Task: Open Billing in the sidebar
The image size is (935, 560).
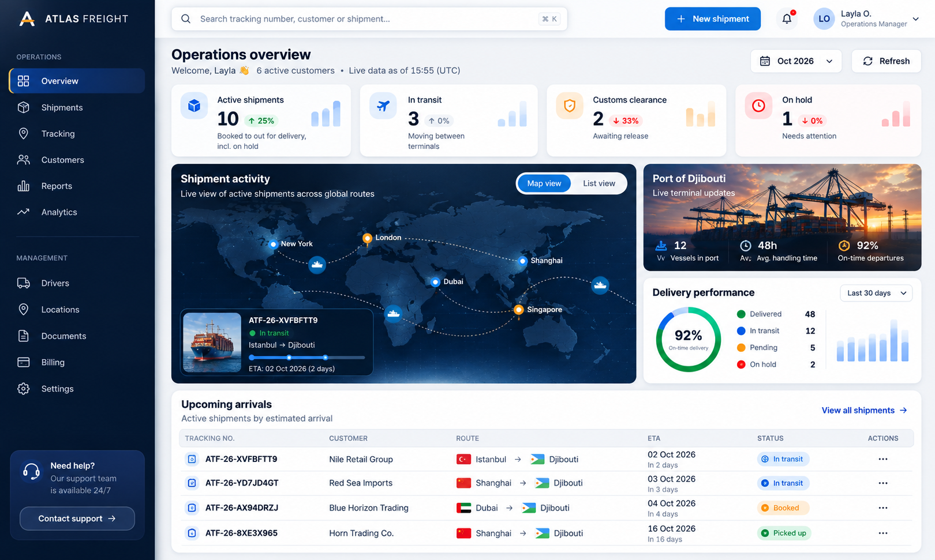Action: click(x=77, y=362)
